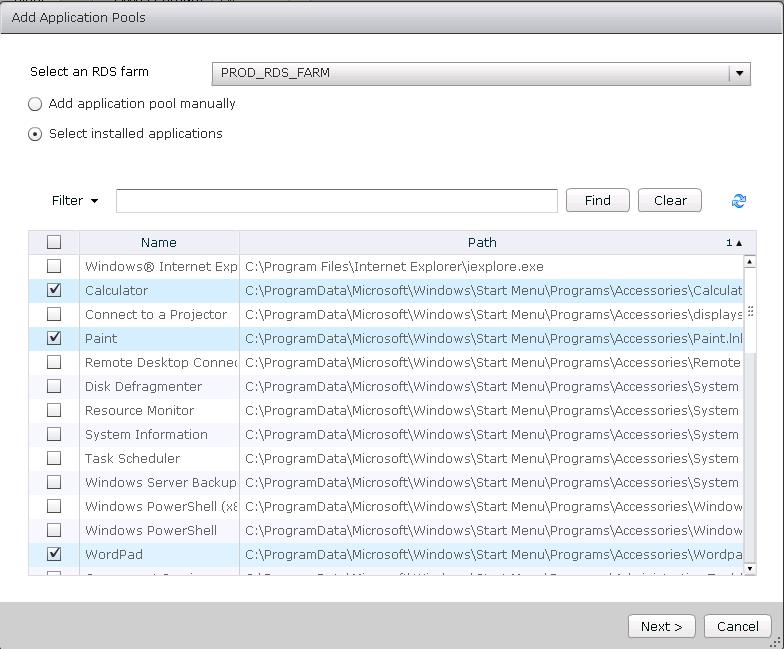Expand the Filter dropdown menu
The width and height of the screenshot is (784, 649).
coord(75,201)
